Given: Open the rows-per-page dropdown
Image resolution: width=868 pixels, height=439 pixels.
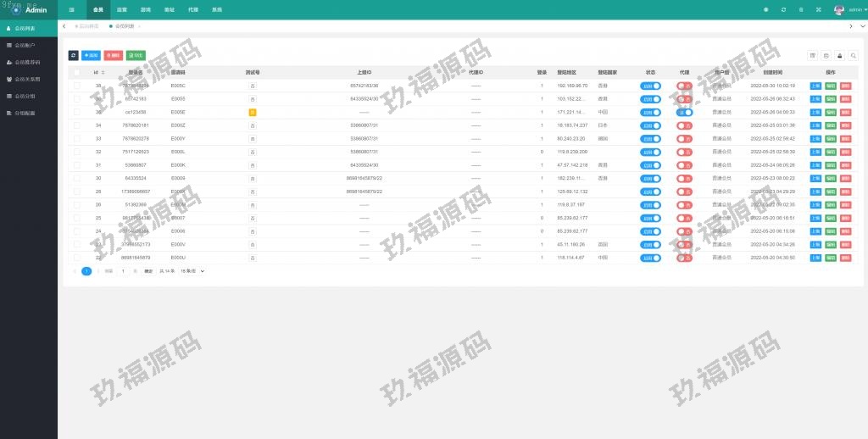Looking at the screenshot, I should (x=192, y=271).
